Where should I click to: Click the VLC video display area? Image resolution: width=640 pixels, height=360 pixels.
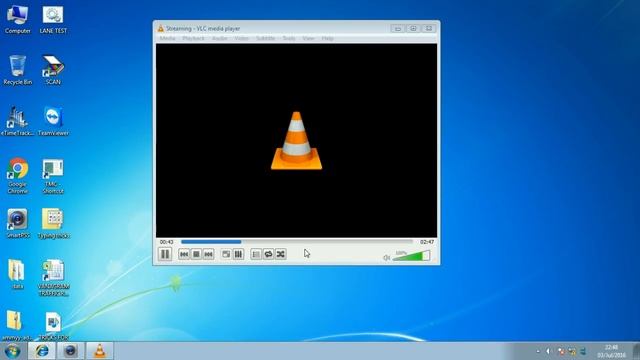pyautogui.click(x=296, y=140)
